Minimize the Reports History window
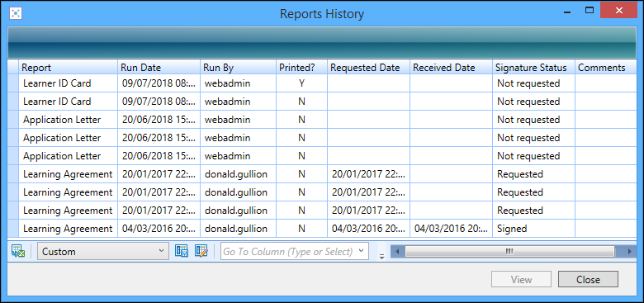The image size is (644, 303). [x=567, y=12]
